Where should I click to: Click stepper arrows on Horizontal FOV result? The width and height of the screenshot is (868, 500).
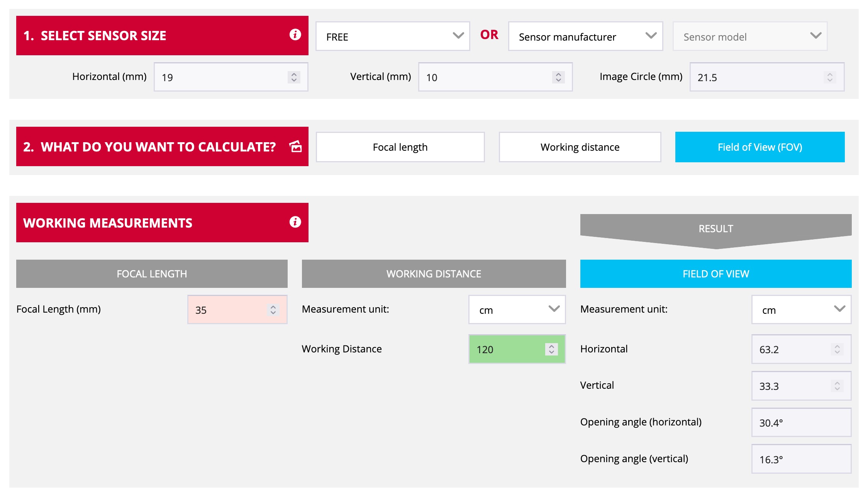tap(837, 349)
